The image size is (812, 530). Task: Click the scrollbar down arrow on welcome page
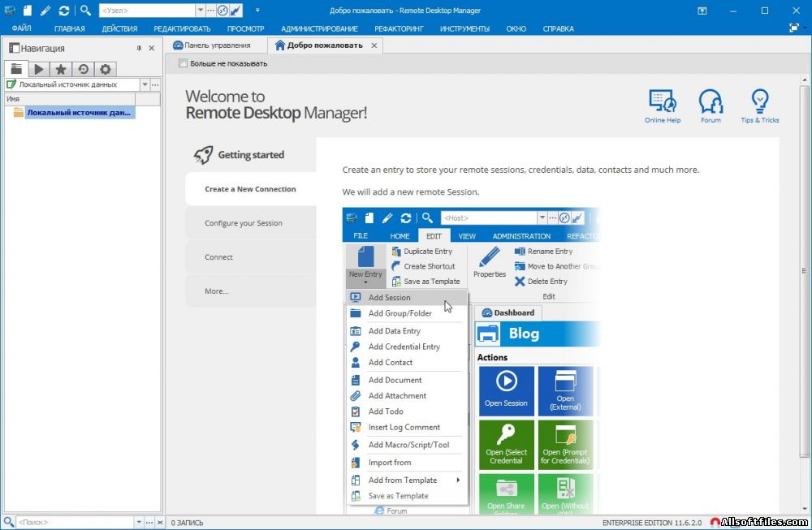click(804, 509)
